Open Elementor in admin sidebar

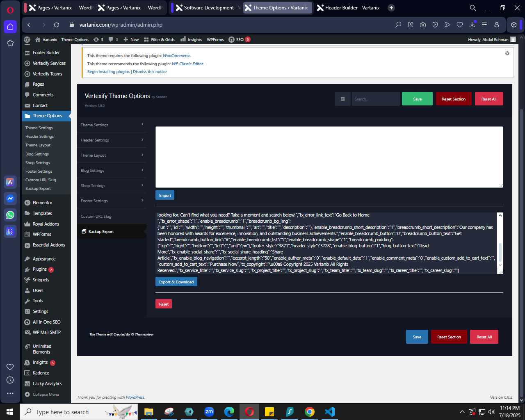43,203
